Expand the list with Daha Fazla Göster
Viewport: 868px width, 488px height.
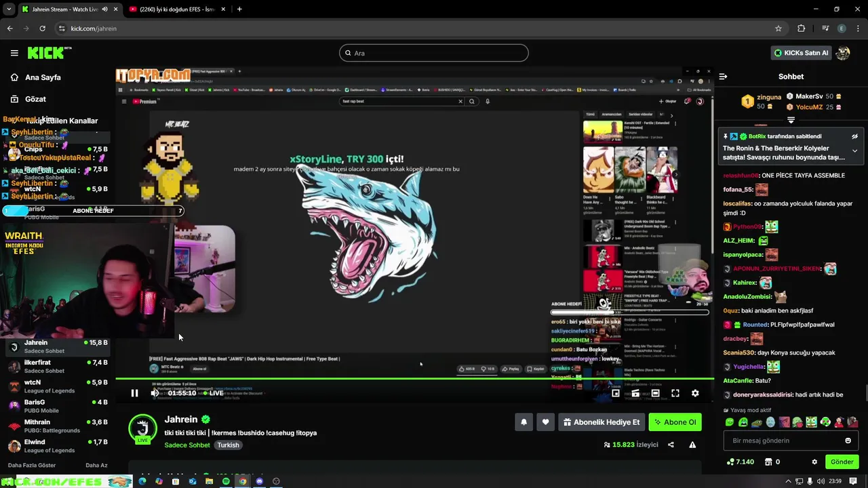(32, 466)
